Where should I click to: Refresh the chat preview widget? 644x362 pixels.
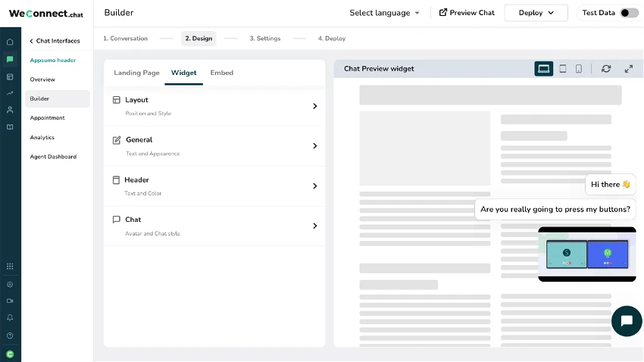[x=606, y=69]
